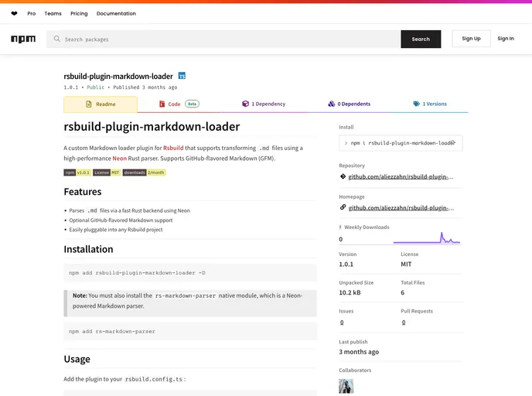Click 'npm add rsbuild-plugin-markdown-loader -D' code block
Viewport: 532px width, 396px height.
click(190, 273)
